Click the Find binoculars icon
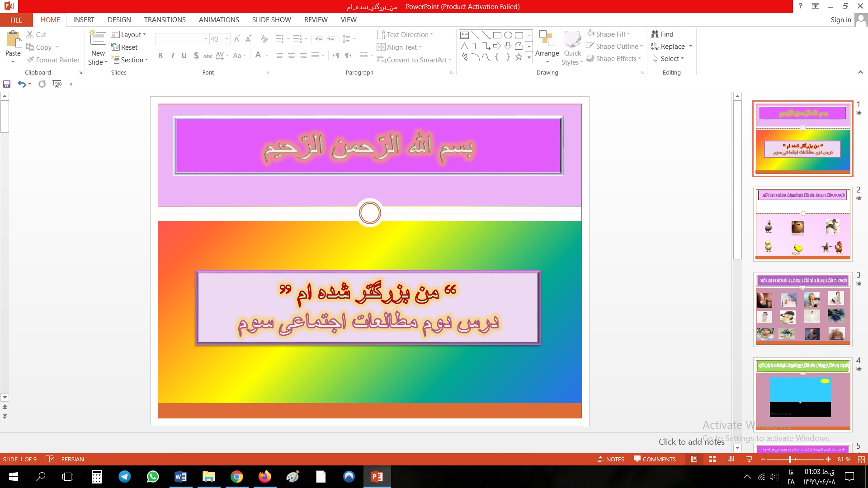This screenshot has height=488, width=868. pyautogui.click(x=655, y=34)
